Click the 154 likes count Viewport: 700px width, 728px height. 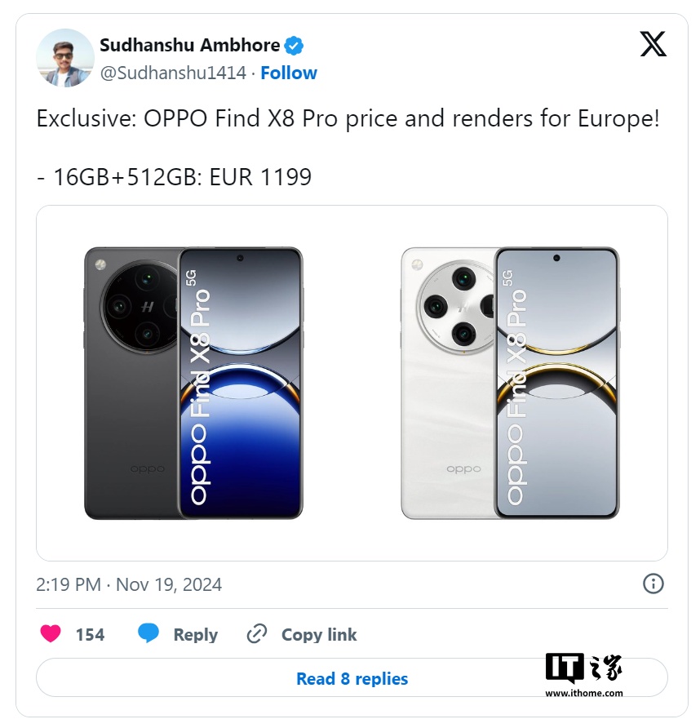click(x=90, y=635)
